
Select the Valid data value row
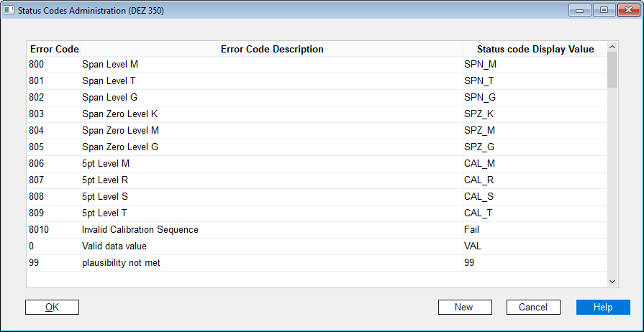[x=317, y=246]
